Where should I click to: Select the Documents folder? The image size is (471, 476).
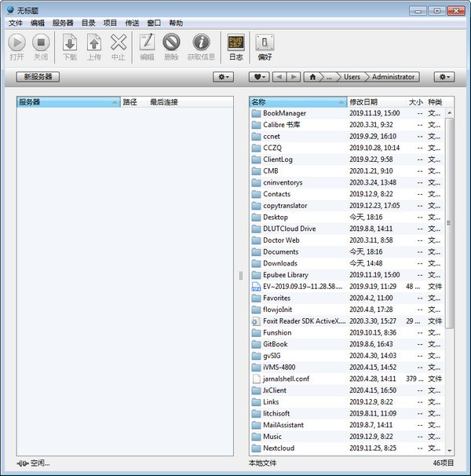click(x=346, y=251)
